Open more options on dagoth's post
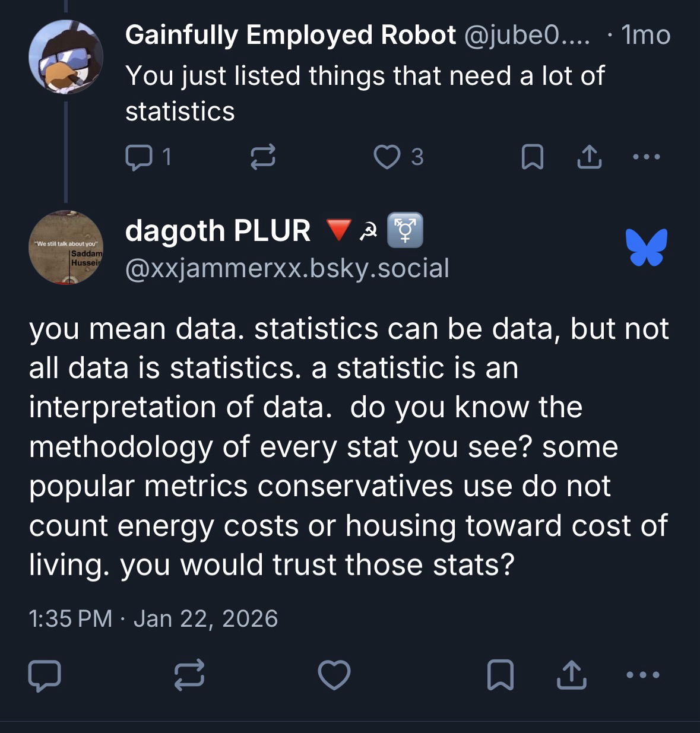This screenshot has height=733, width=700. (643, 675)
